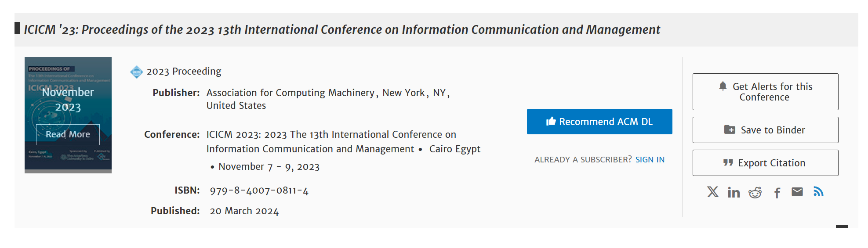
Task: Share via email envelope icon
Action: pos(797,192)
